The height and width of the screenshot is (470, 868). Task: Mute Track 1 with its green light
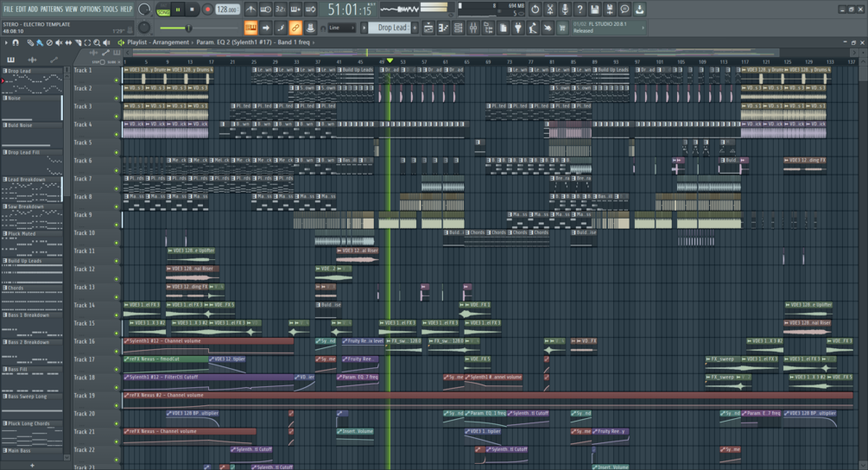pos(117,80)
